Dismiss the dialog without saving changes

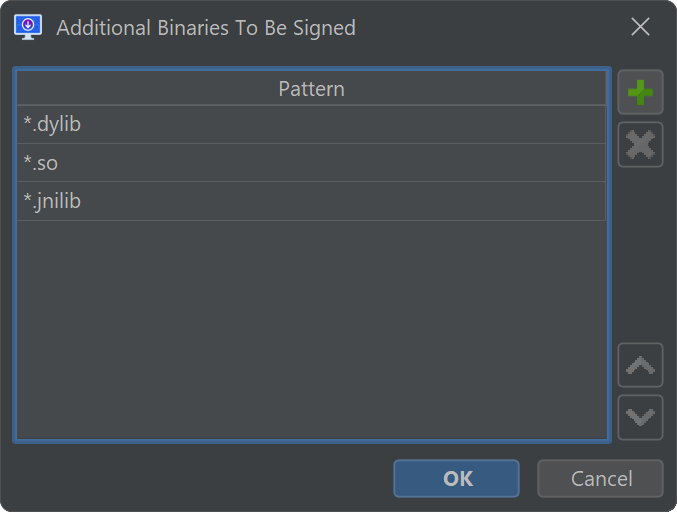click(x=600, y=479)
